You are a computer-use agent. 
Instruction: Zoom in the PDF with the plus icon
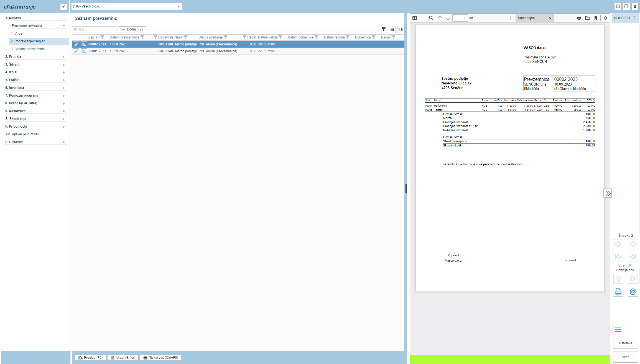tap(511, 18)
